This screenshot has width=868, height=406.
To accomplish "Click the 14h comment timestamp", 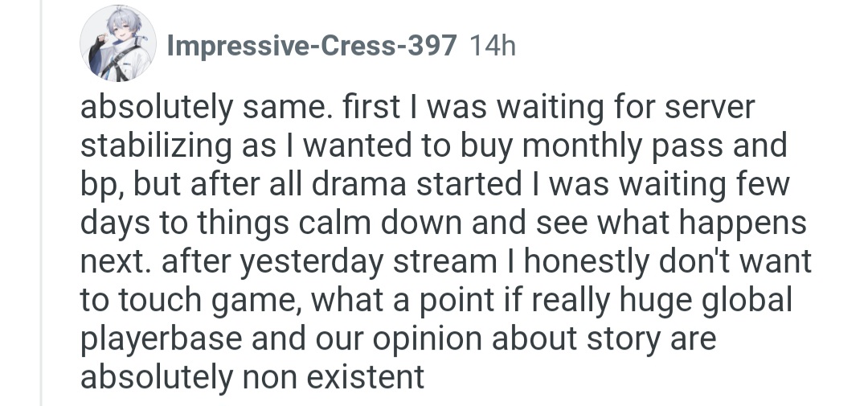I will (x=489, y=47).
